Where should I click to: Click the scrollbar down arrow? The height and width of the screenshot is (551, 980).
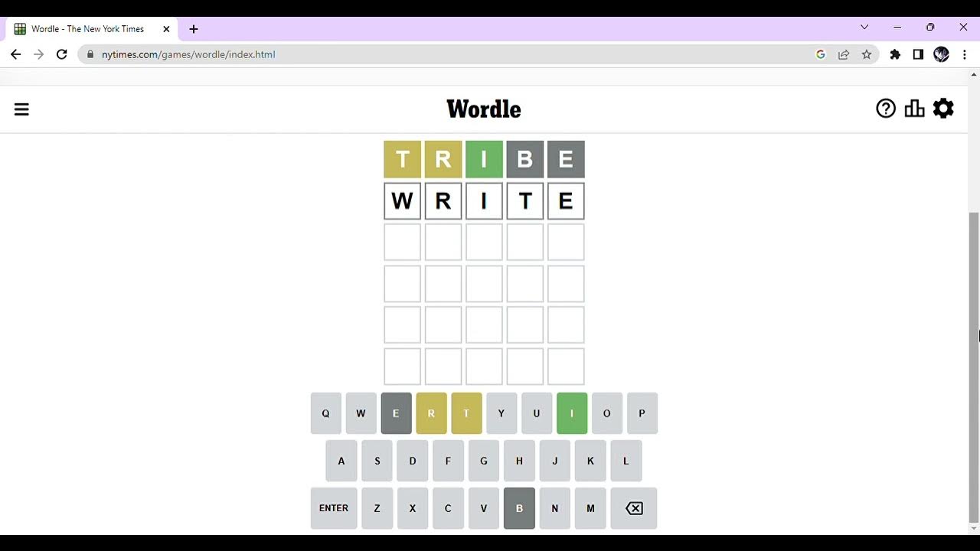(974, 528)
